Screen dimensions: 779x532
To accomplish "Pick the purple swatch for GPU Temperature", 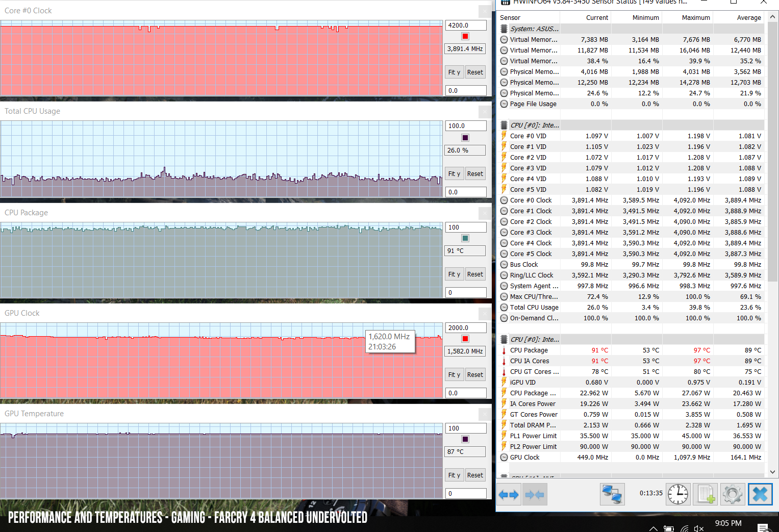I will [x=465, y=439].
